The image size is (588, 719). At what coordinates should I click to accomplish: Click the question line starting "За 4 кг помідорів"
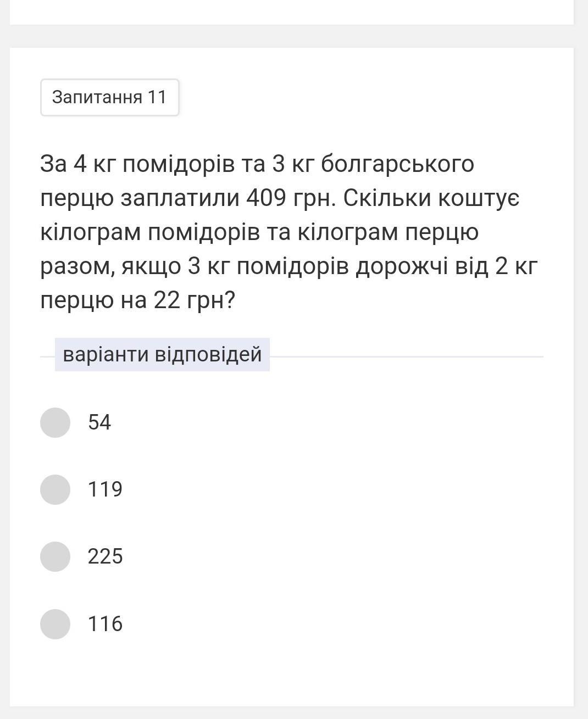pyautogui.click(x=257, y=164)
